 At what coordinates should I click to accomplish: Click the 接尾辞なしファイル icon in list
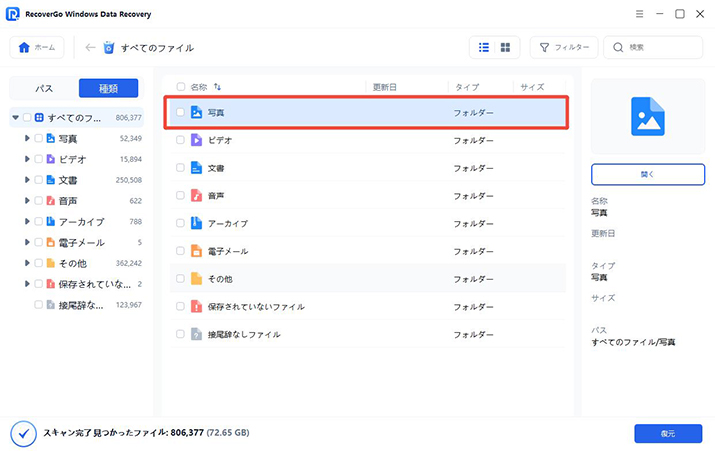(196, 334)
